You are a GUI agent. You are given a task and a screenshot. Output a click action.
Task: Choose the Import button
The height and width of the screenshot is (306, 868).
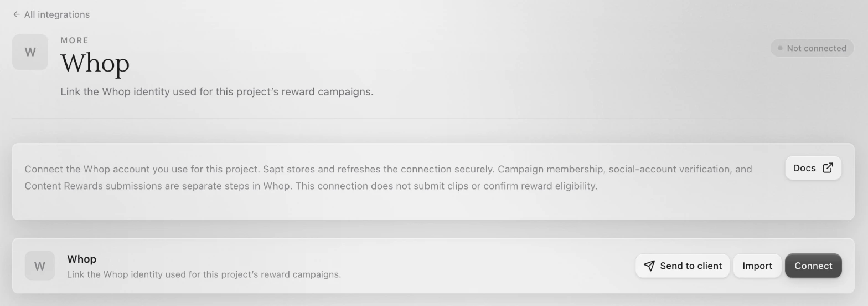757,266
